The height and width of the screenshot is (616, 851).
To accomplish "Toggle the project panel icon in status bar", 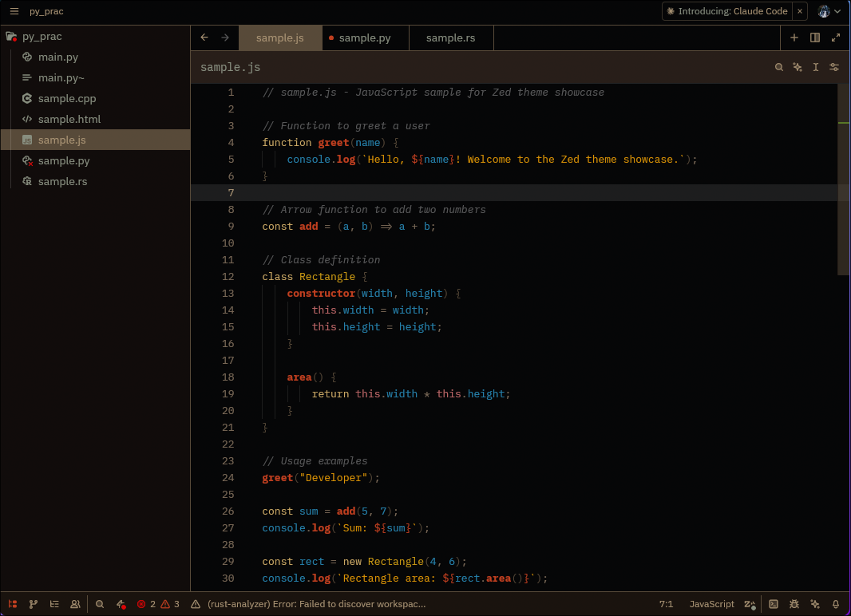I will (13, 604).
